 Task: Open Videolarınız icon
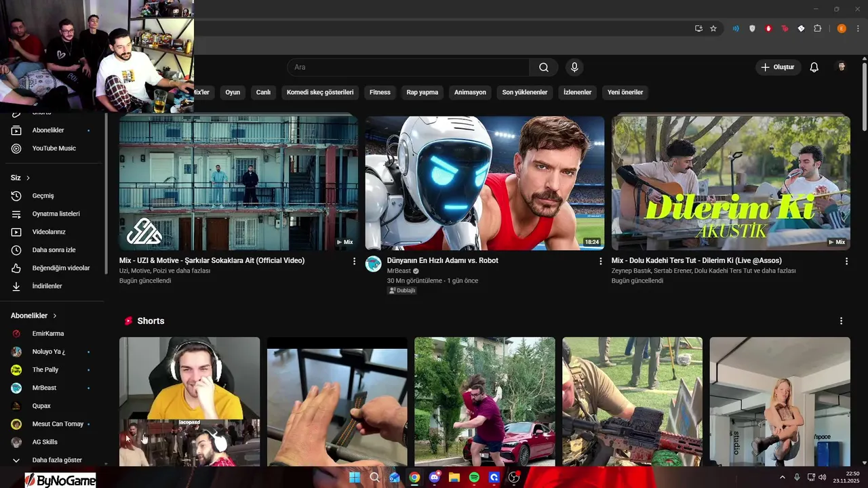point(16,232)
